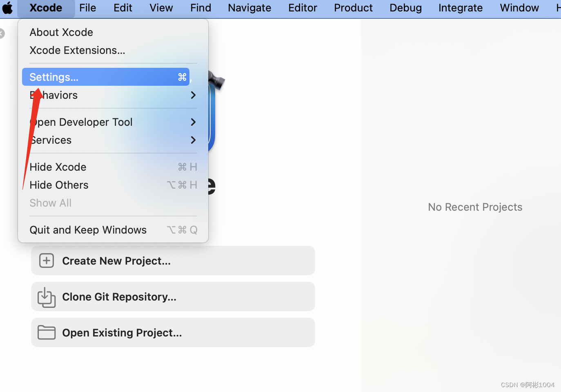Choose Hide Xcode menu item
Viewport: 561px width, 392px height.
113,167
